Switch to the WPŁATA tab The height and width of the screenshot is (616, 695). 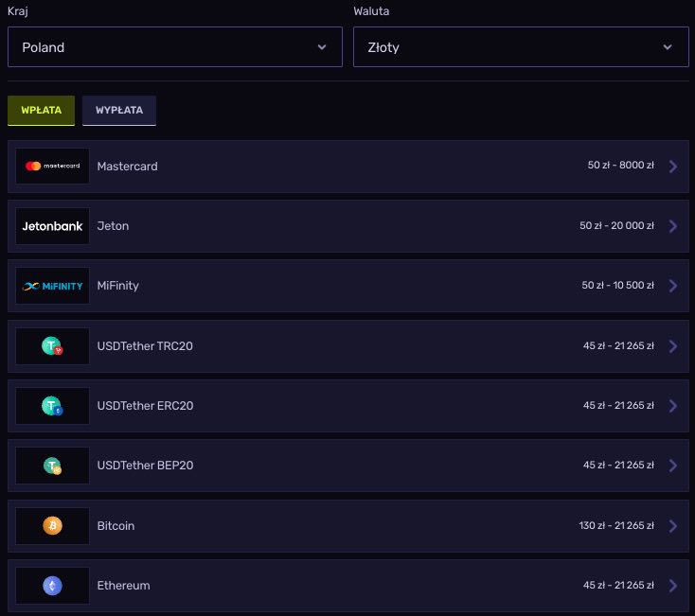pyautogui.click(x=41, y=111)
